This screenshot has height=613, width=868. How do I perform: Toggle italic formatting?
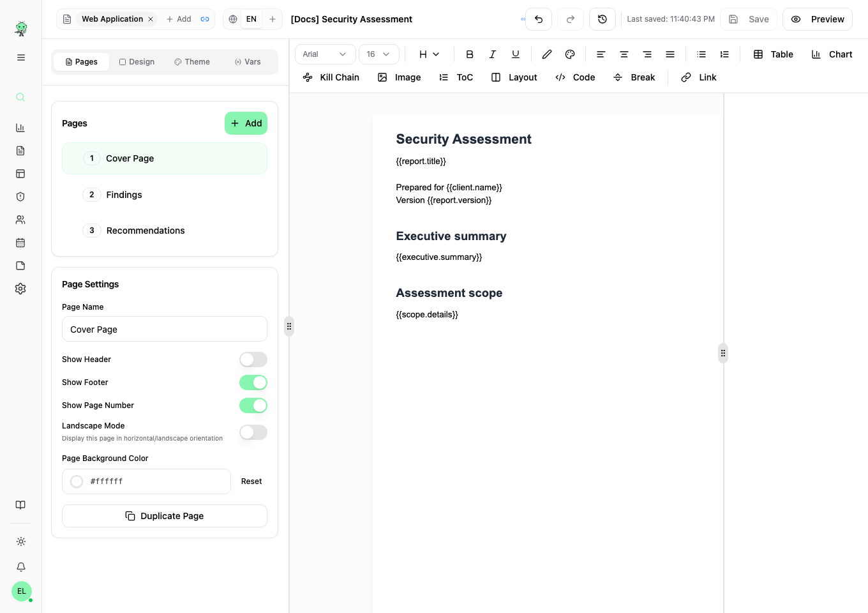493,54
